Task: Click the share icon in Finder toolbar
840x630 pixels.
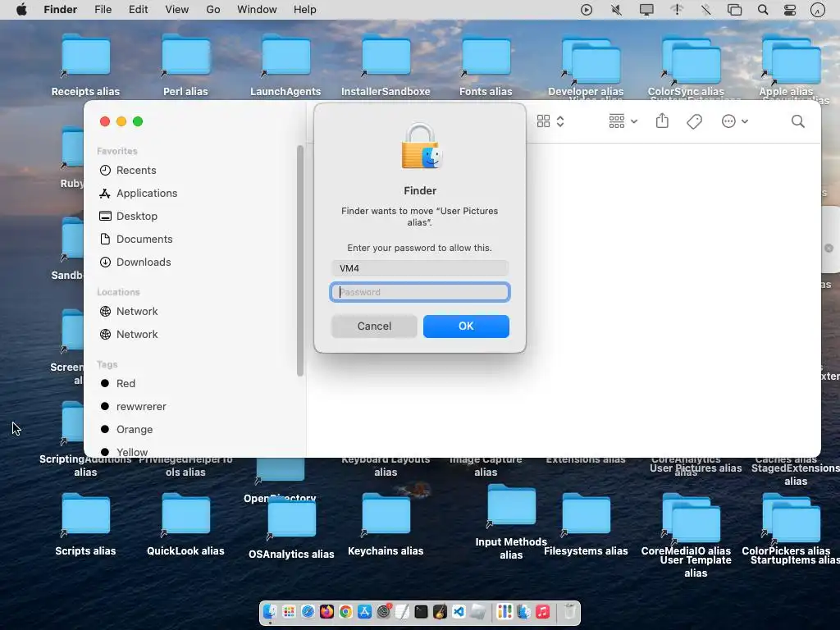Action: [x=662, y=121]
